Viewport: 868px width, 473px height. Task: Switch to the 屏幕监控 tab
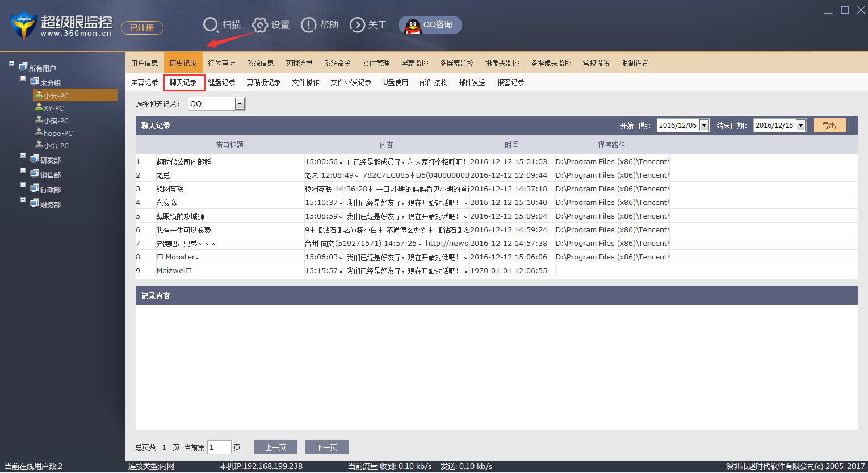pos(414,63)
